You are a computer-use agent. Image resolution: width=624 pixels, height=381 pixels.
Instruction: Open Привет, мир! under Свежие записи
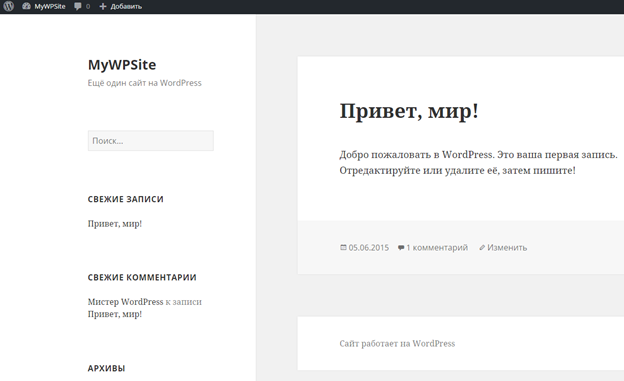point(115,224)
